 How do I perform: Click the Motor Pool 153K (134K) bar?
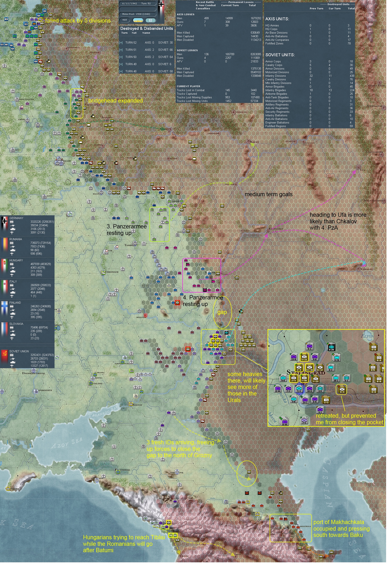click(138, 14)
